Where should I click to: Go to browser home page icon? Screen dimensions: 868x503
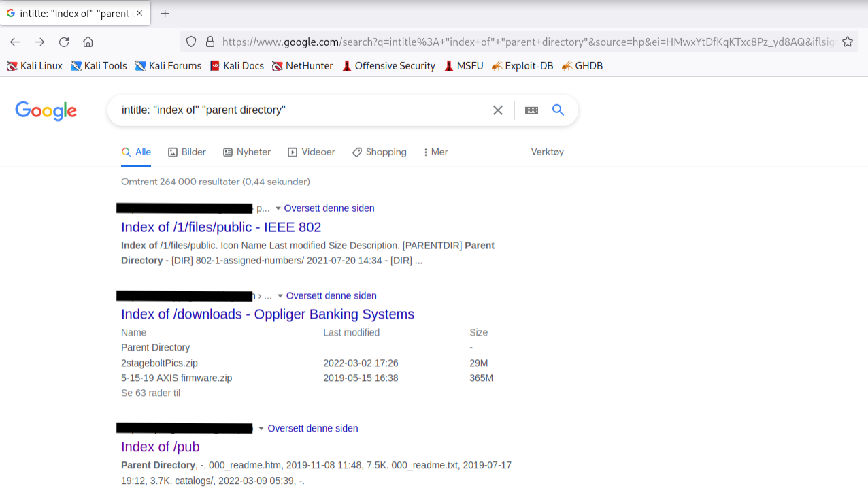(x=88, y=42)
